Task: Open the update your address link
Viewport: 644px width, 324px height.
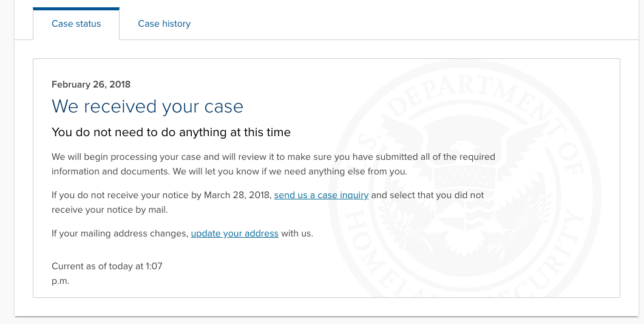Action: (234, 233)
